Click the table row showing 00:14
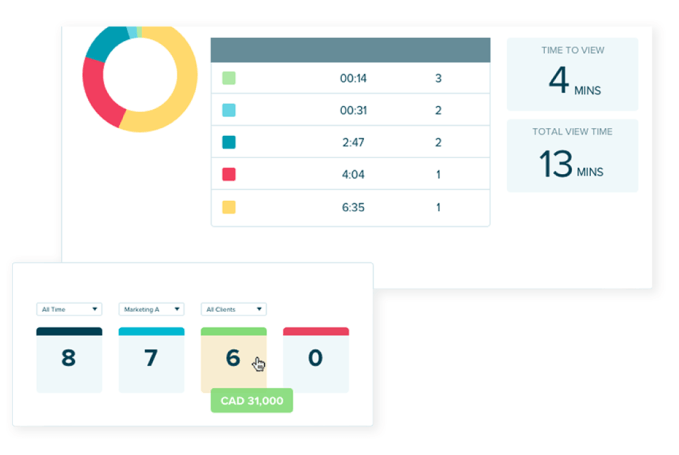Viewport: 679px width, 455px height. click(350, 78)
